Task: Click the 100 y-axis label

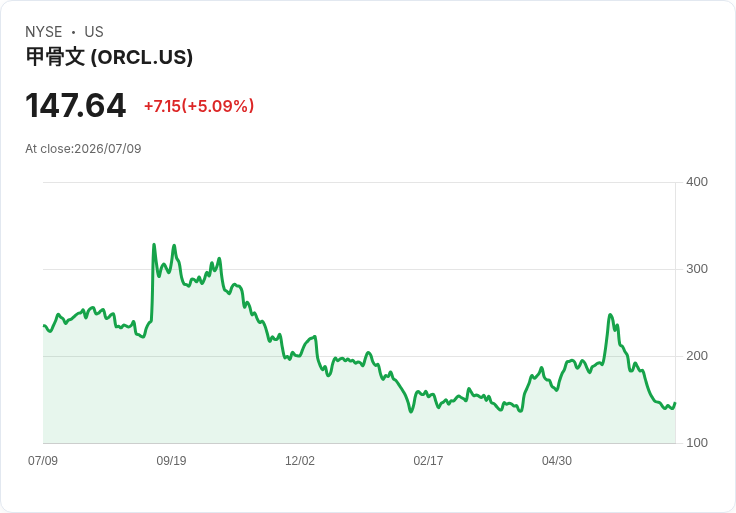Action: point(697,443)
